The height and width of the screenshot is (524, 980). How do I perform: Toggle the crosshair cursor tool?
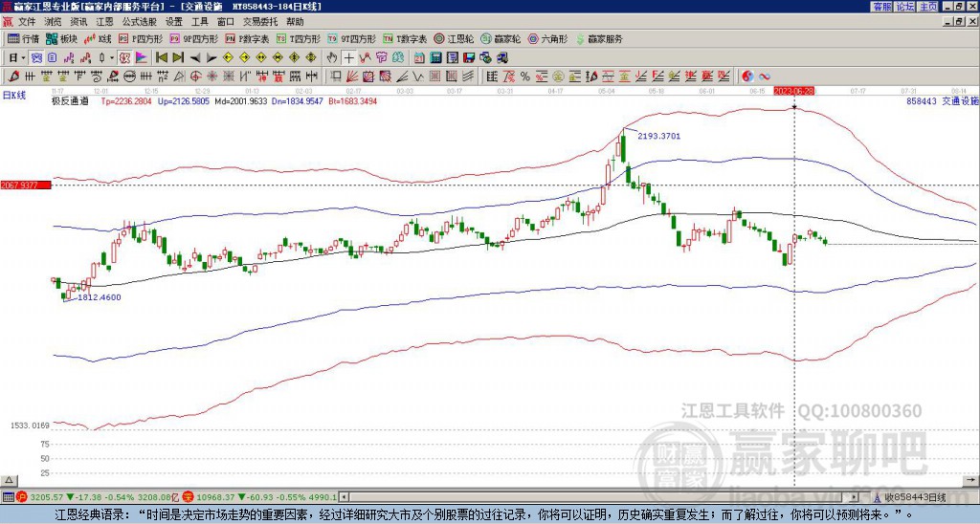348,57
